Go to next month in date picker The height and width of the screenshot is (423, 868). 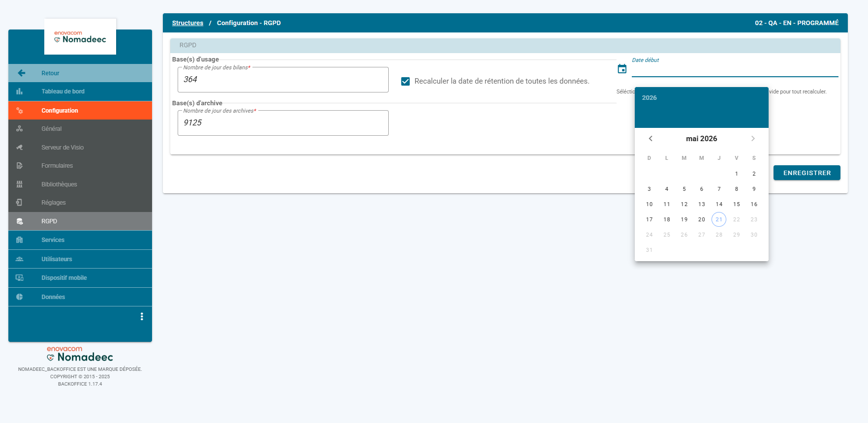click(x=753, y=139)
